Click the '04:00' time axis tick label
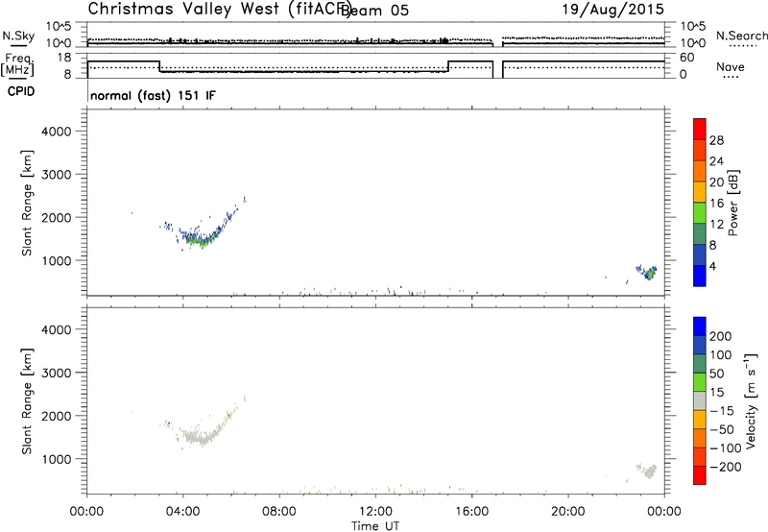This screenshot has height=532, width=768. pos(183,512)
